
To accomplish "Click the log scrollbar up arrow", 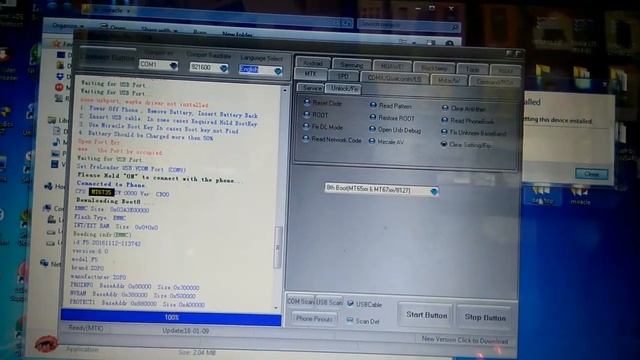I will coord(284,90).
